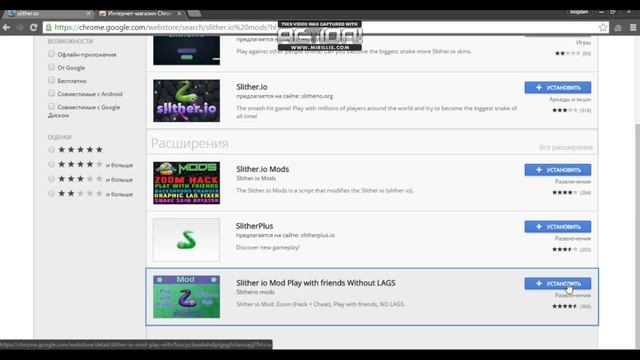Image resolution: width=640 pixels, height=360 pixels.
Task: Click the Развлечения category under SlitherPlus
Action: point(573,238)
